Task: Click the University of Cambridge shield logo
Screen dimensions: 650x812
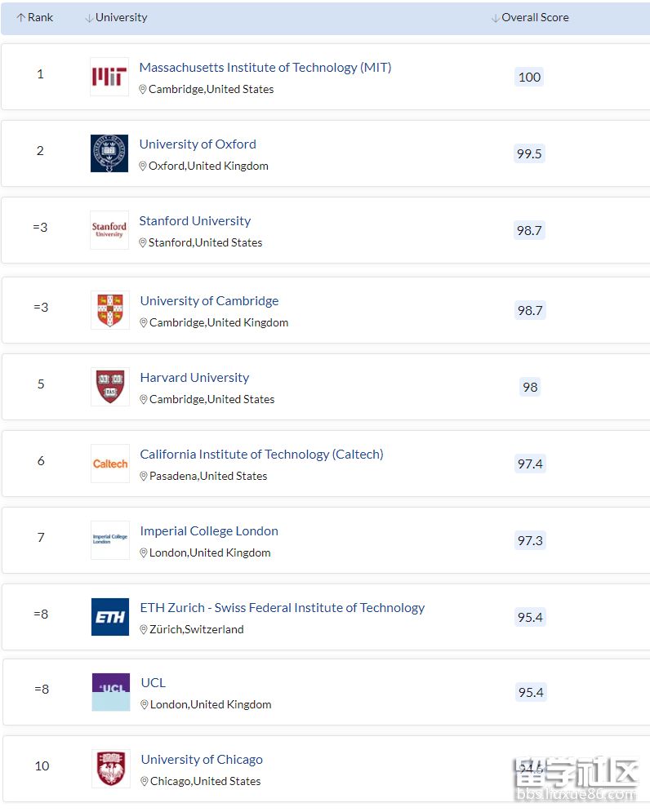Action: 110,310
